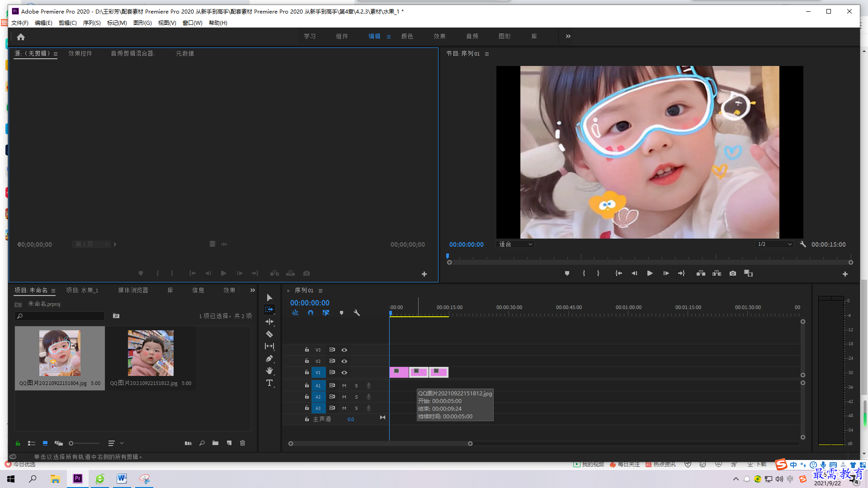Toggle insert sequences as nests option
868x488 pixels.
tap(295, 313)
